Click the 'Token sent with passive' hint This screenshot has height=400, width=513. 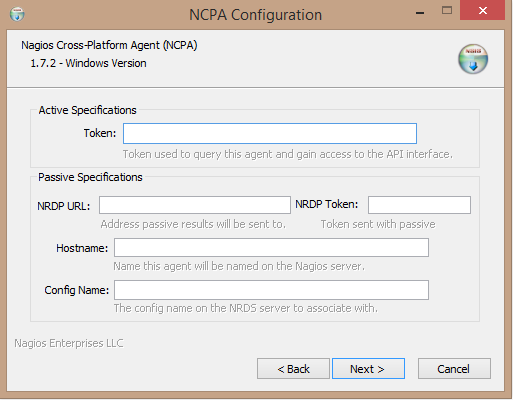tap(378, 224)
